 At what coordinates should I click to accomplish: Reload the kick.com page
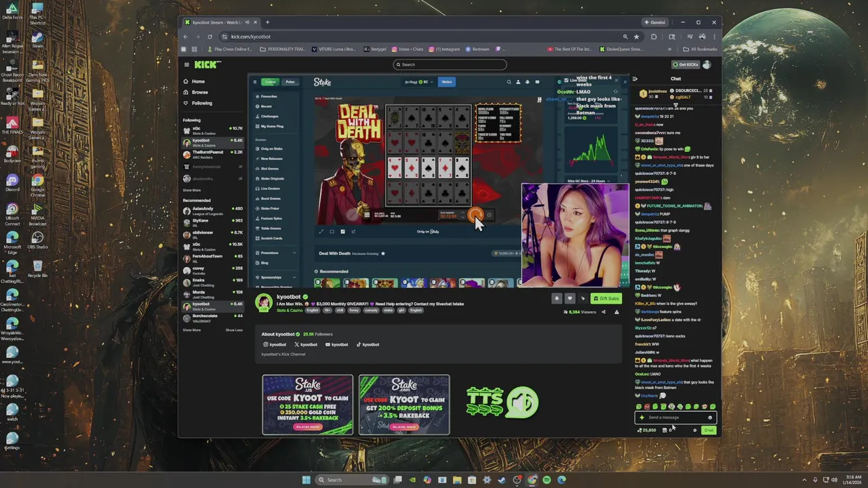(x=210, y=37)
